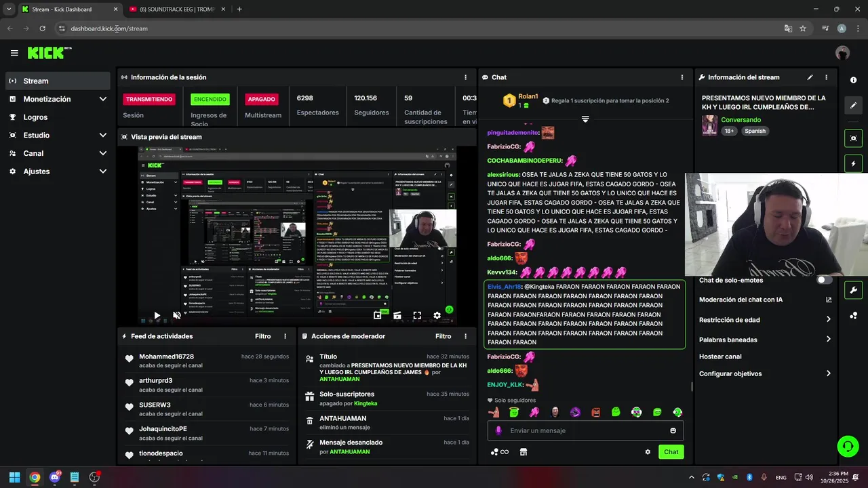Insert the green frog halo emote
This screenshot has width=868, height=488.
(514, 412)
